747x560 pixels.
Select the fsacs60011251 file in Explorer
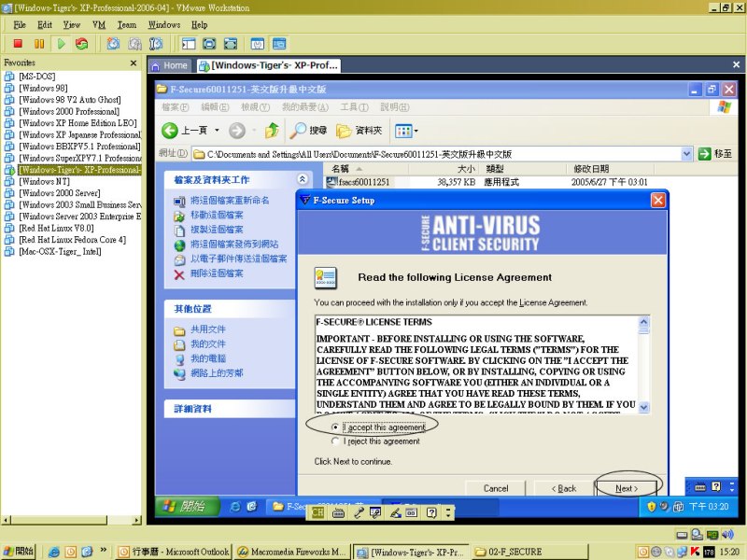pos(363,182)
